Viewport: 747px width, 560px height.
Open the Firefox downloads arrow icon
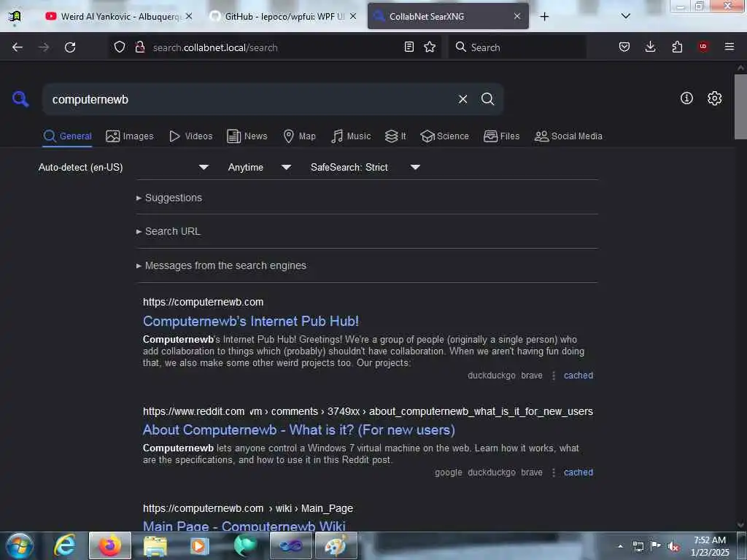pos(650,47)
